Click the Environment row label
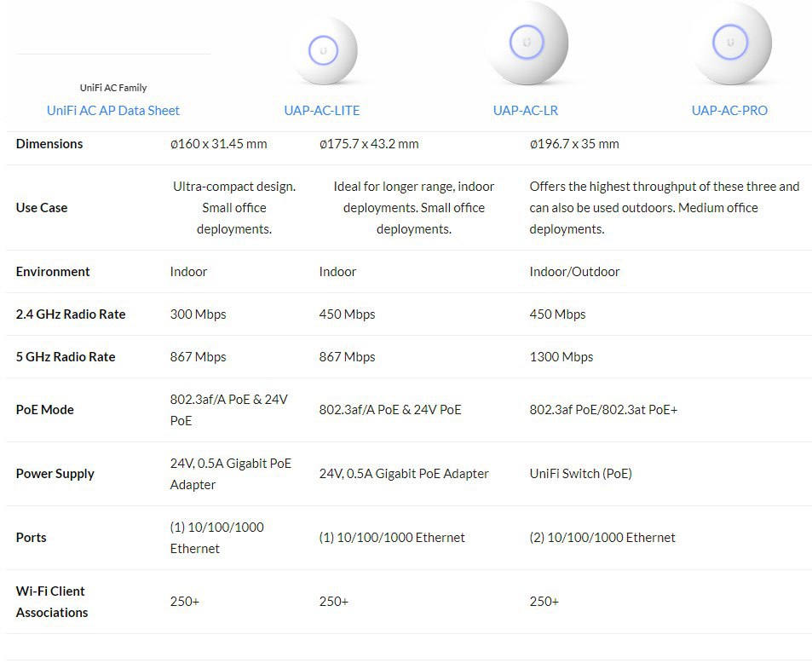Screen dimensions: 812x669 [x=53, y=271]
